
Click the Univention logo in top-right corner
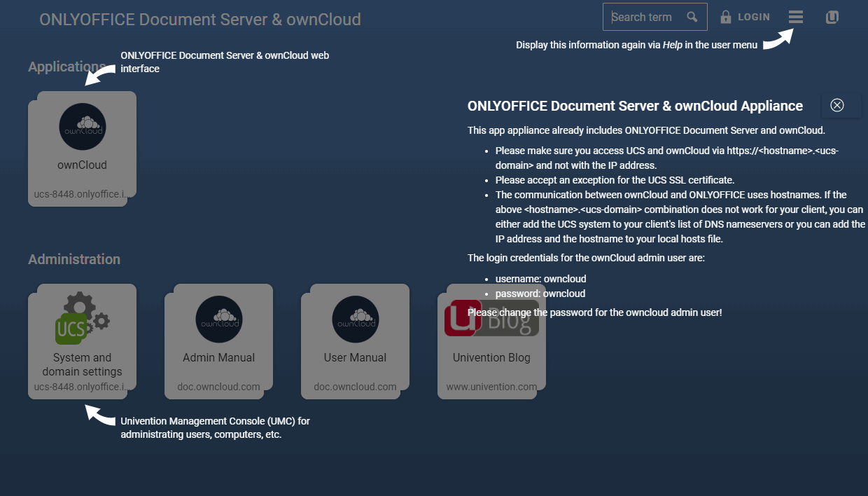(x=832, y=18)
